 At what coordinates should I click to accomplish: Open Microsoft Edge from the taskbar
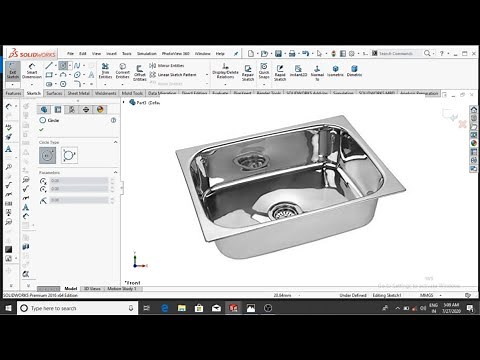tap(165, 308)
